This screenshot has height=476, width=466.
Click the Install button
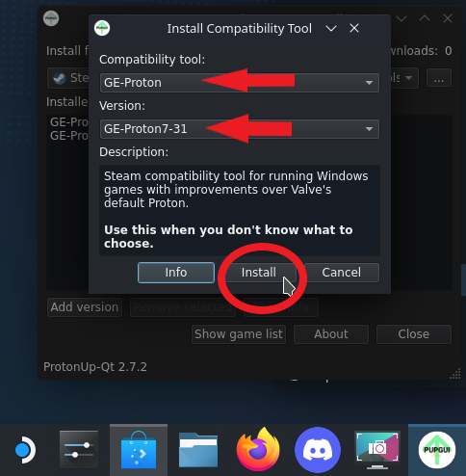(x=259, y=273)
